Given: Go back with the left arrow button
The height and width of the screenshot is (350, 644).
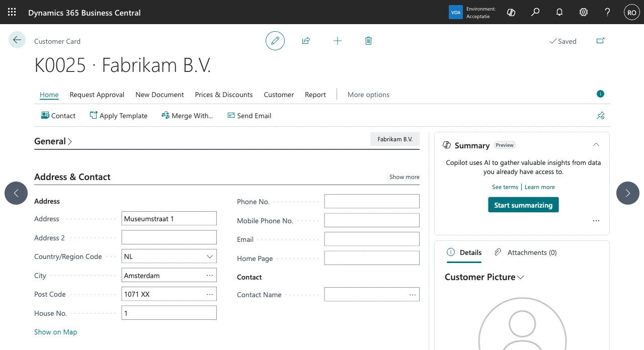Looking at the screenshot, I should [x=17, y=40].
